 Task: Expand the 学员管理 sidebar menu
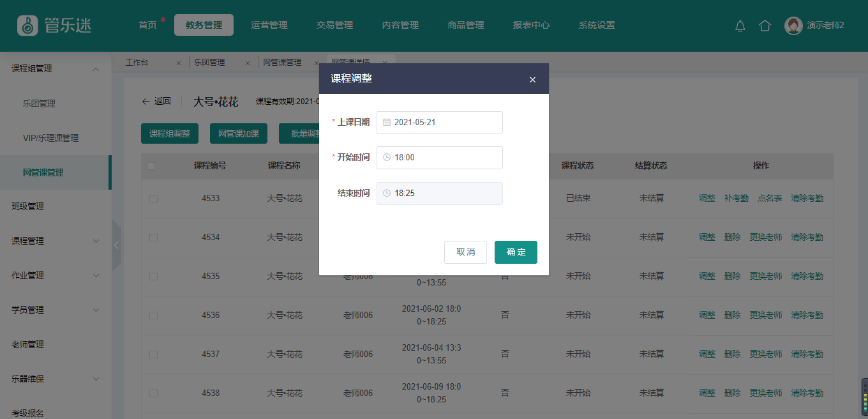coord(96,310)
